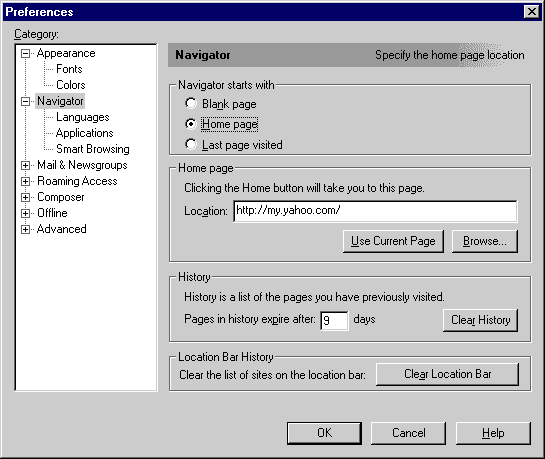Click the history expire days field
Viewport: 545px width, 459px height.
click(334, 320)
